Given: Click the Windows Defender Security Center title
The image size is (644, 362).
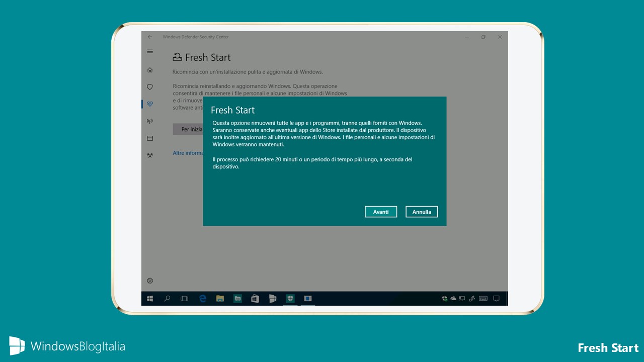Looking at the screenshot, I should 195,37.
